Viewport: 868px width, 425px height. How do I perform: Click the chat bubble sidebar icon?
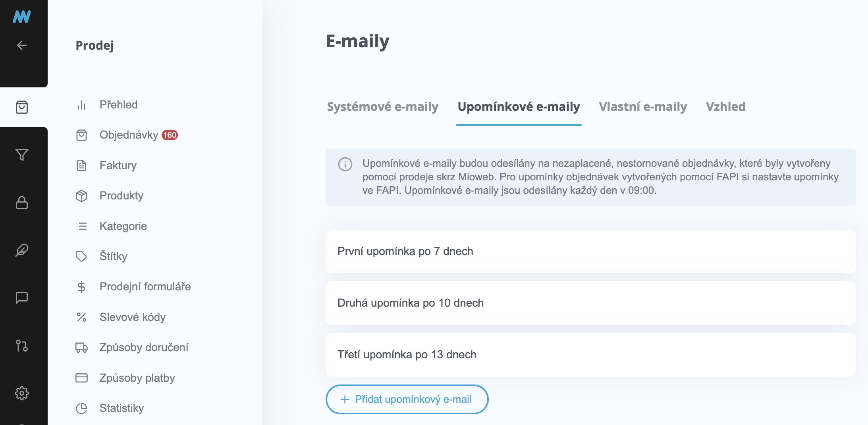click(22, 297)
